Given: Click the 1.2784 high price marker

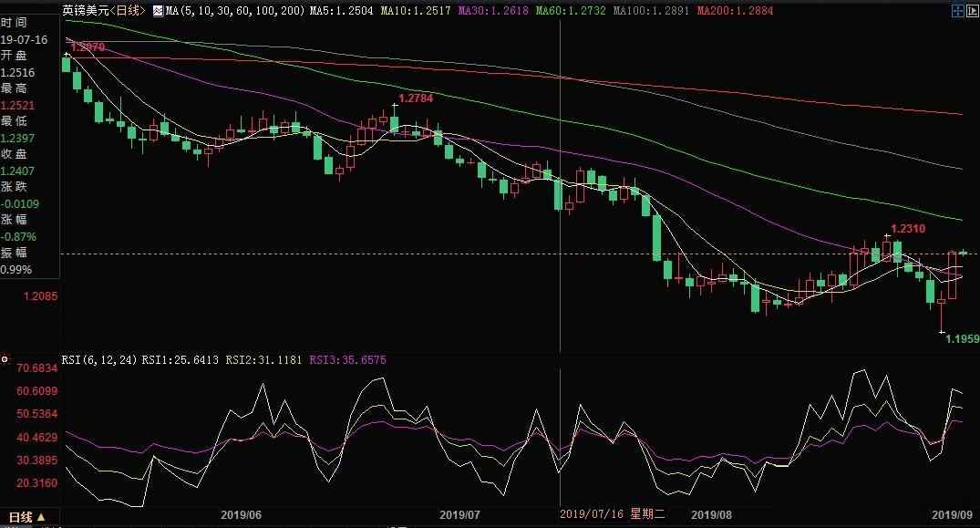Looking at the screenshot, I should 415,98.
